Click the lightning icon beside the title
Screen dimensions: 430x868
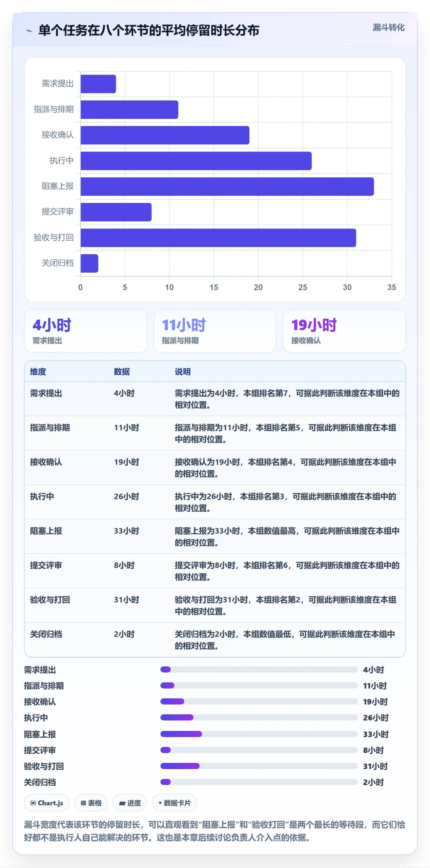(29, 31)
